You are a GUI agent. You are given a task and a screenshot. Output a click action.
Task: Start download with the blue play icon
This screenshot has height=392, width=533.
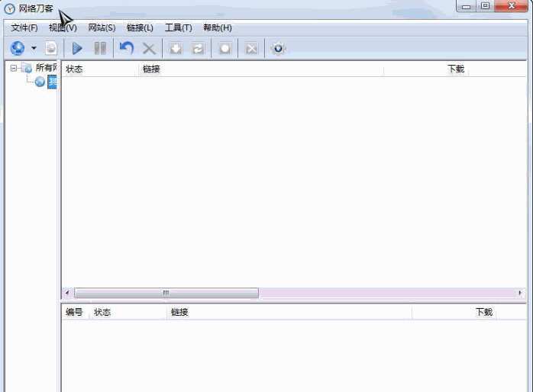click(x=77, y=48)
